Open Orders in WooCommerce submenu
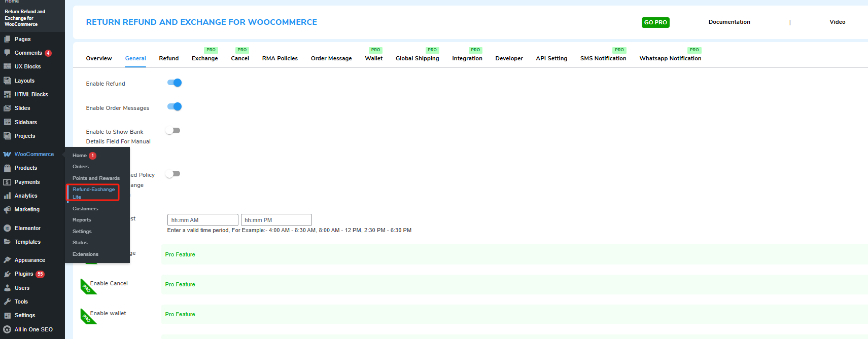This screenshot has height=339, width=868. click(x=81, y=167)
